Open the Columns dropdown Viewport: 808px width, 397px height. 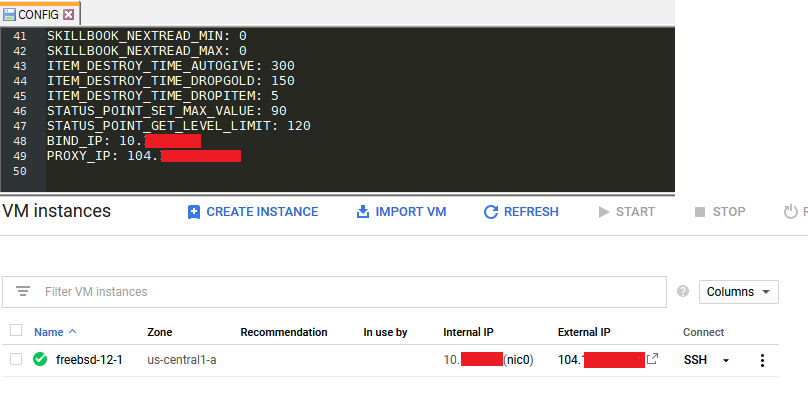pos(738,292)
